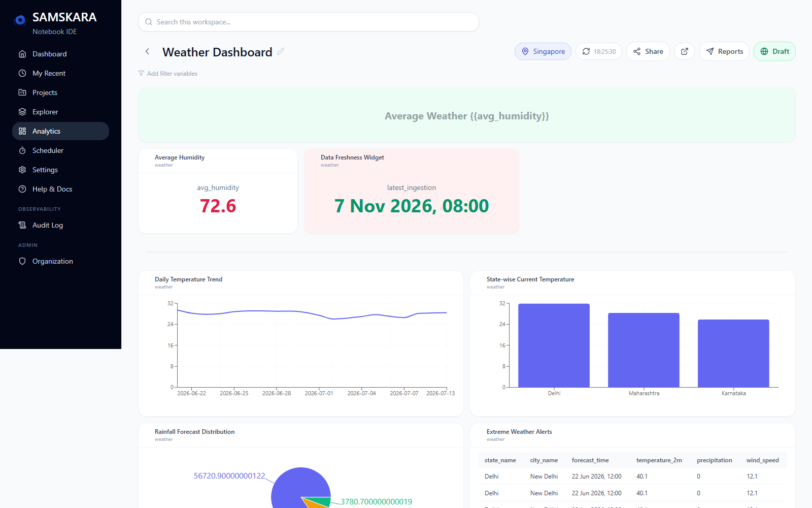The width and height of the screenshot is (812, 508).
Task: Open Reports button
Action: pyautogui.click(x=724, y=51)
